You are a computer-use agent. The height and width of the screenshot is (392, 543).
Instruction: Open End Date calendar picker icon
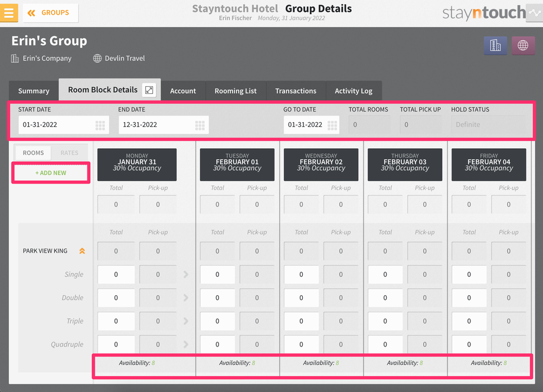[x=200, y=125]
